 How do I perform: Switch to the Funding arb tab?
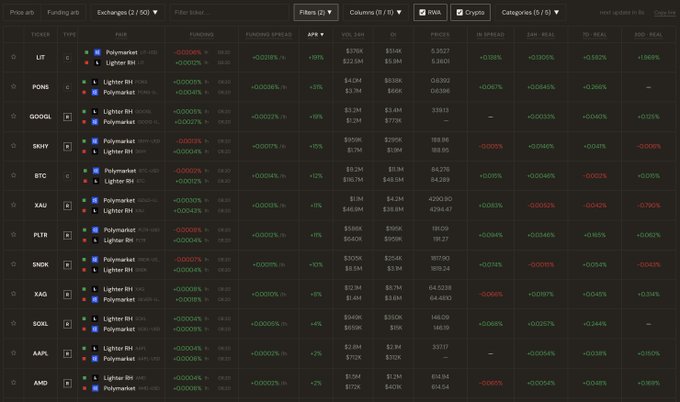click(x=63, y=13)
